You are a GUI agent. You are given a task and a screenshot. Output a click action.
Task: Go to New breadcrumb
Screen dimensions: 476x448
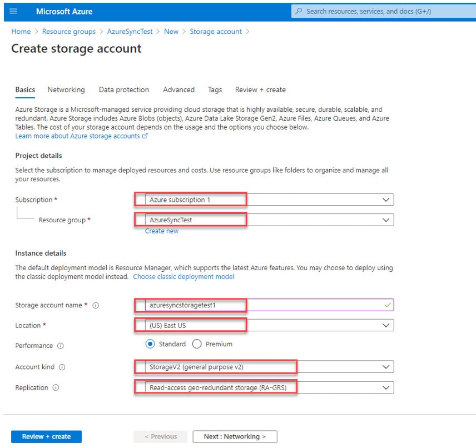[171, 32]
